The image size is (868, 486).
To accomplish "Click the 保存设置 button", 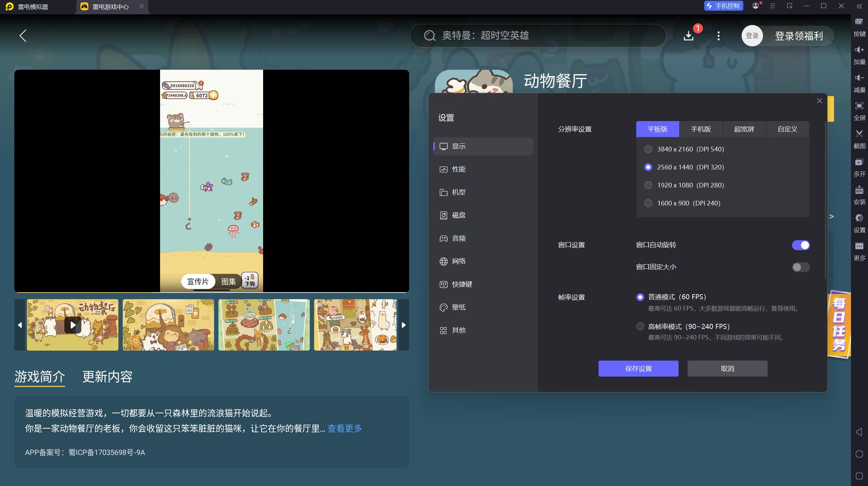I will (638, 369).
